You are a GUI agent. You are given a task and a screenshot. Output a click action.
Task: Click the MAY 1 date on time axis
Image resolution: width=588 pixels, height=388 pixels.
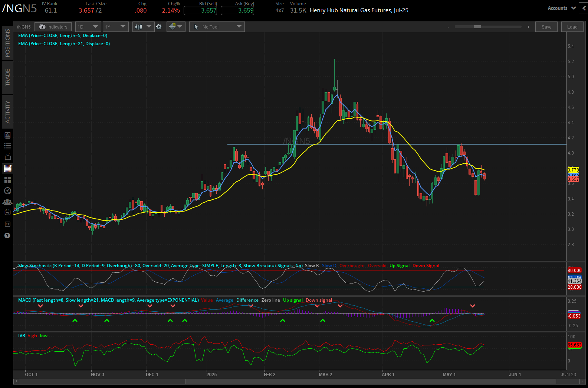[449, 374]
